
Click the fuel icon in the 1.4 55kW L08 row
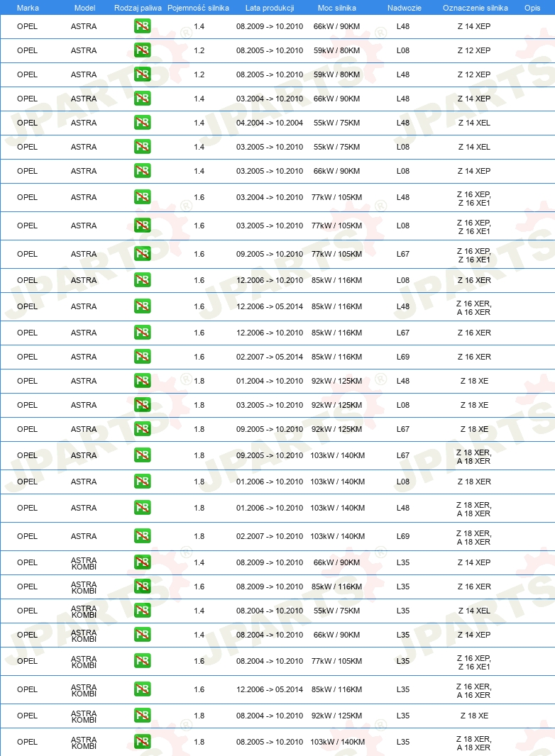pos(143,147)
